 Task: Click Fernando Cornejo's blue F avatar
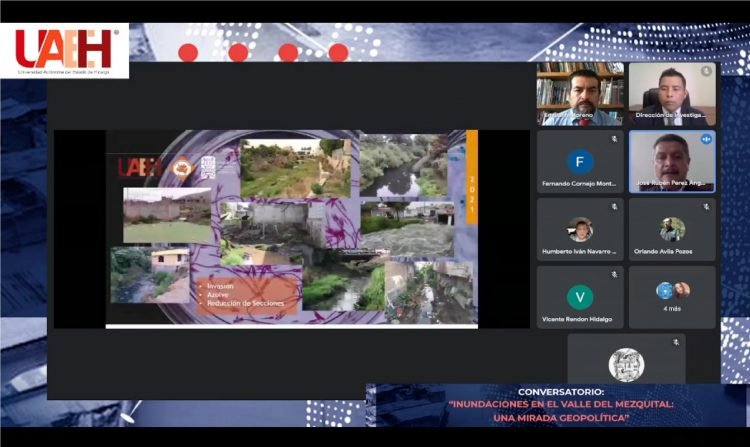pyautogui.click(x=580, y=161)
